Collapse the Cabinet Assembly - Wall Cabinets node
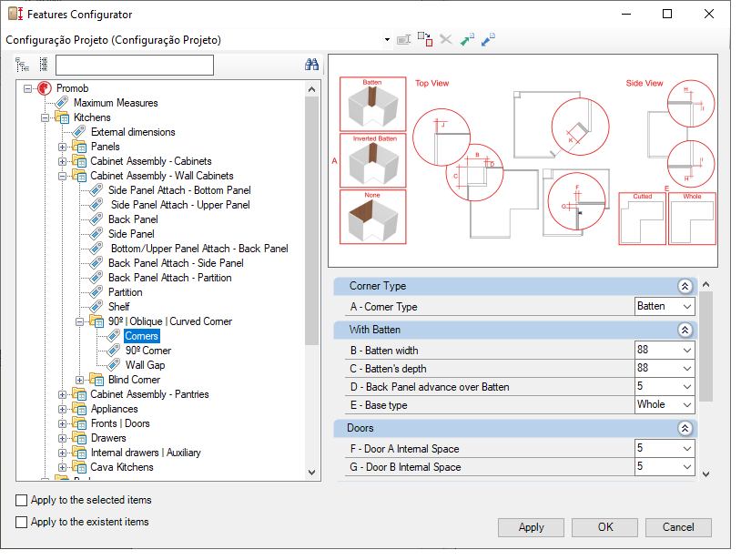Screen dimensions: 741x560 click(63, 177)
